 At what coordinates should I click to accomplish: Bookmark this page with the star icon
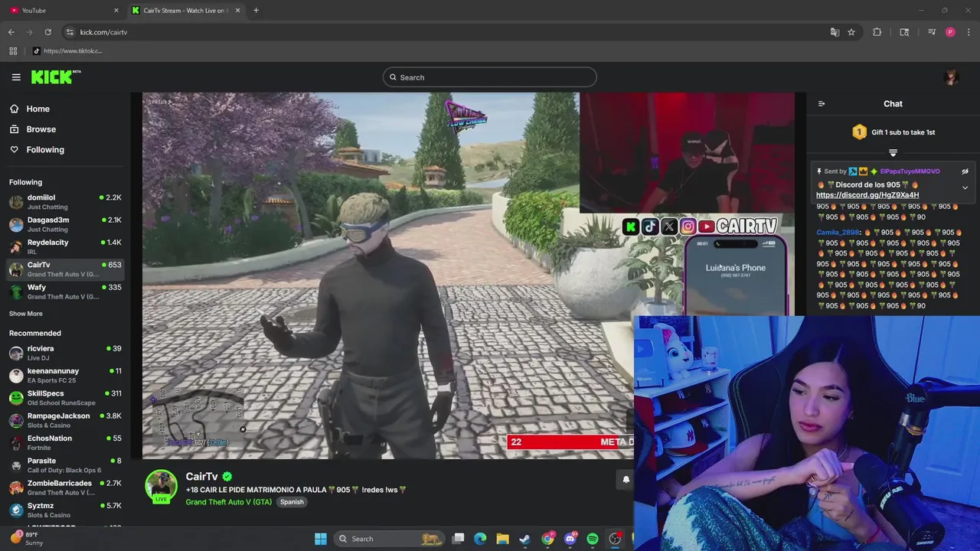851,32
